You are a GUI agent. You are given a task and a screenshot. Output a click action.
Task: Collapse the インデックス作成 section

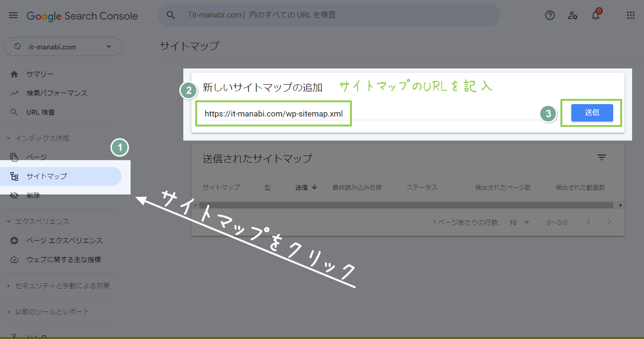point(8,138)
